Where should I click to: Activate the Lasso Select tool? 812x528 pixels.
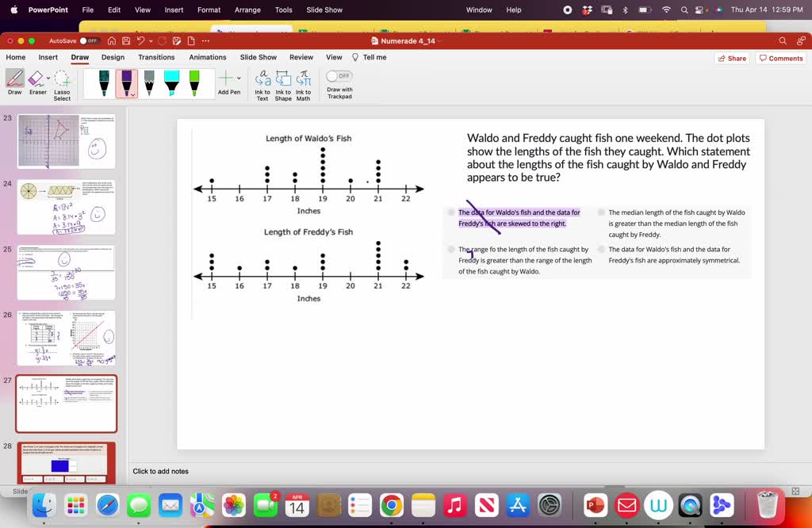[x=62, y=85]
